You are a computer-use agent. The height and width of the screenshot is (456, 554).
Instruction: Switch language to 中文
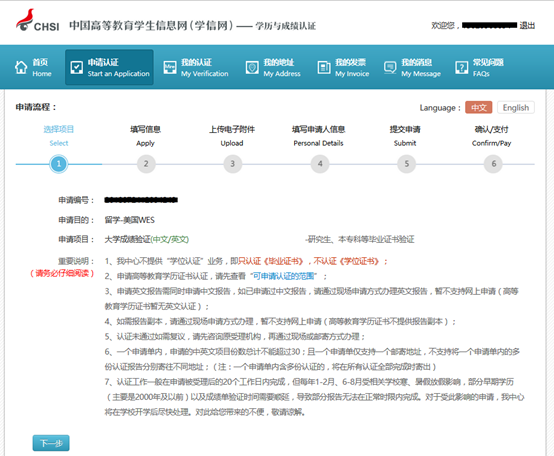[478, 107]
